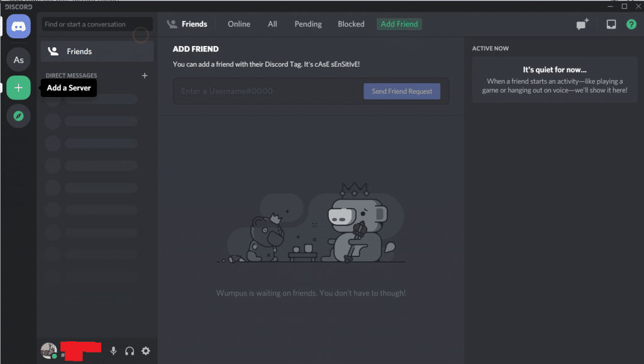Create a DM with the plus next to Direct Messages
This screenshot has height=364, width=644.
coord(145,75)
